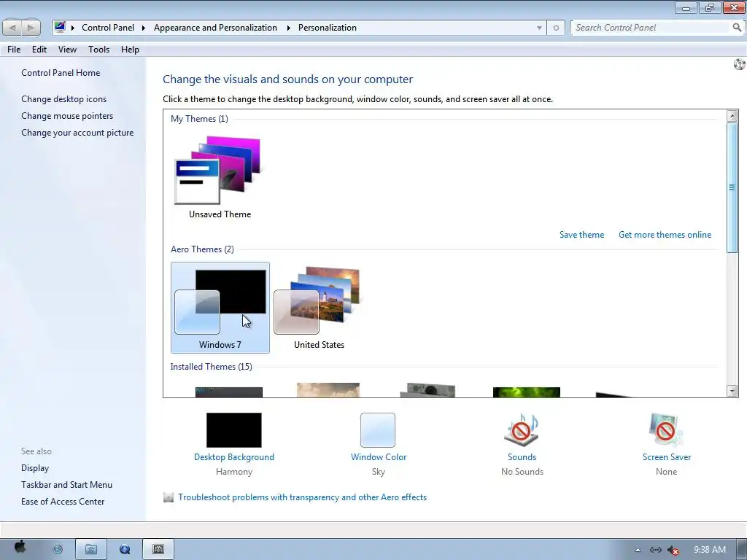Click Get more themes online

(665, 235)
